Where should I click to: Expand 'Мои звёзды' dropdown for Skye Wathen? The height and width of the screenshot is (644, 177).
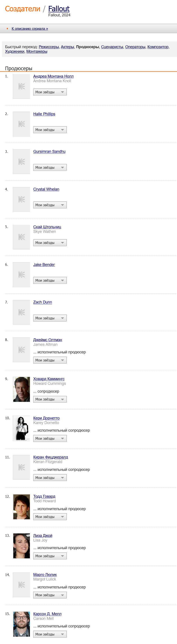click(50, 243)
